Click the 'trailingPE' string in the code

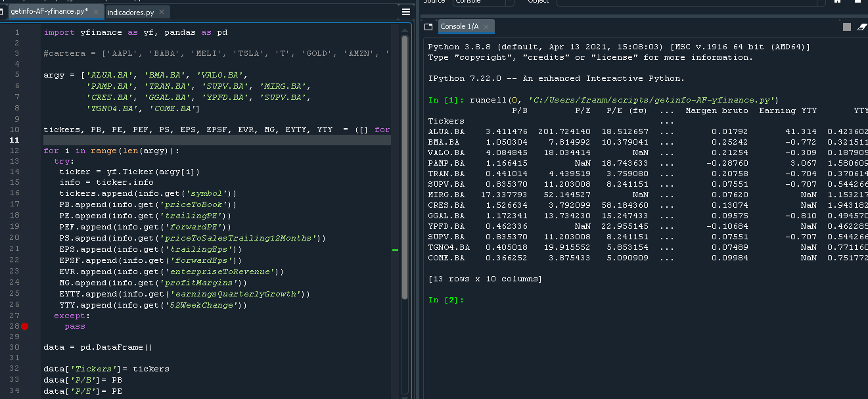click(x=195, y=216)
